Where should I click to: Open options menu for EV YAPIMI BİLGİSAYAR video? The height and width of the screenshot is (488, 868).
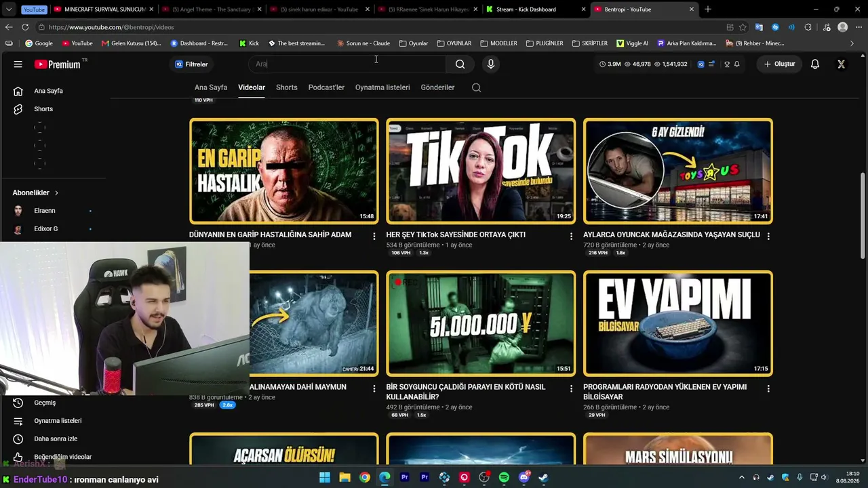[x=768, y=388]
